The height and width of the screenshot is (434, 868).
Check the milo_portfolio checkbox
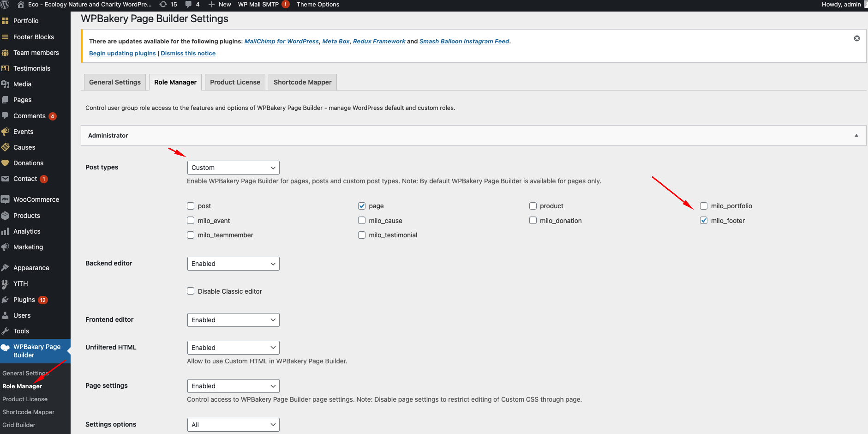point(704,206)
